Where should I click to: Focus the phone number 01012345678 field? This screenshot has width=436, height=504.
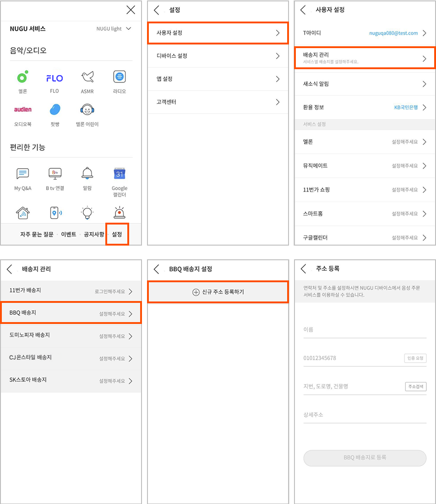point(353,358)
